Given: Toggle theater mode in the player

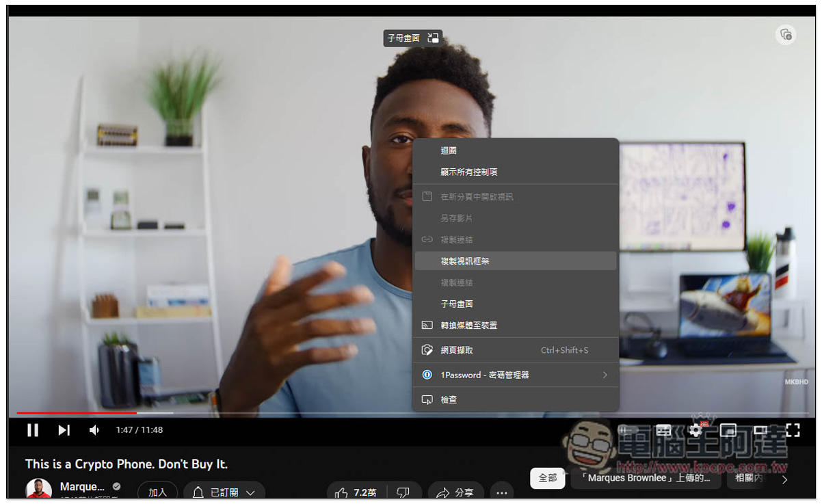Looking at the screenshot, I should pyautogui.click(x=760, y=430).
